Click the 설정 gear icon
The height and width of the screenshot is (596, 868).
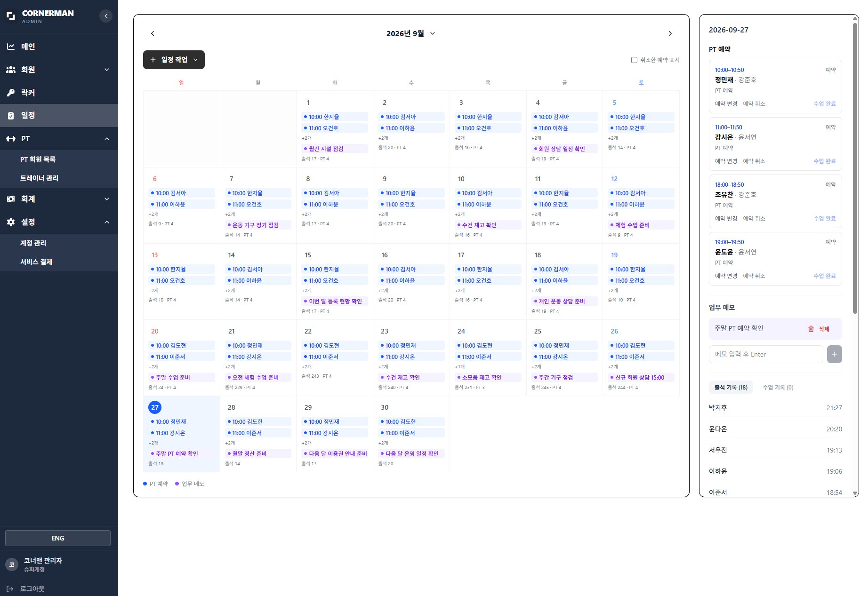11,222
